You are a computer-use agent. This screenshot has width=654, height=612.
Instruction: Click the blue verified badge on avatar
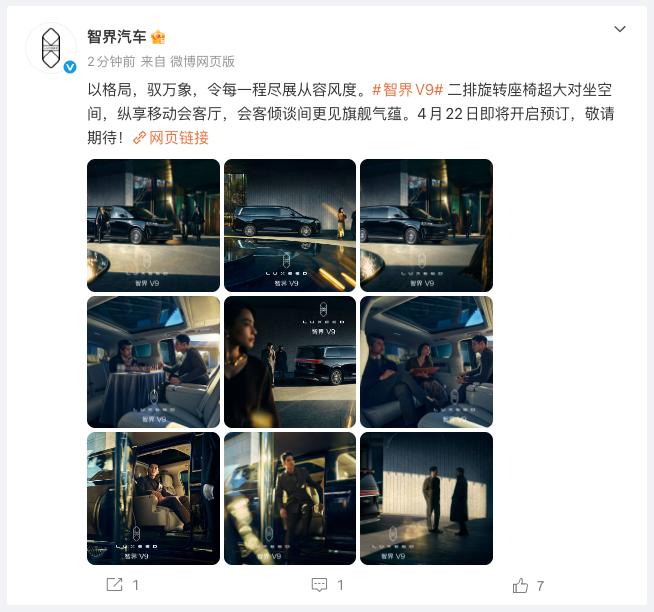pyautogui.click(x=70, y=67)
